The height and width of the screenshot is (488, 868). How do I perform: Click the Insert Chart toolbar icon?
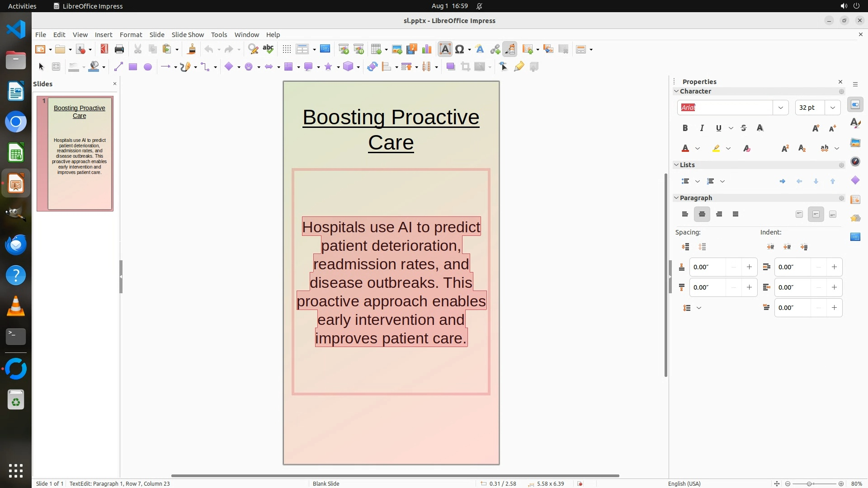pos(426,49)
